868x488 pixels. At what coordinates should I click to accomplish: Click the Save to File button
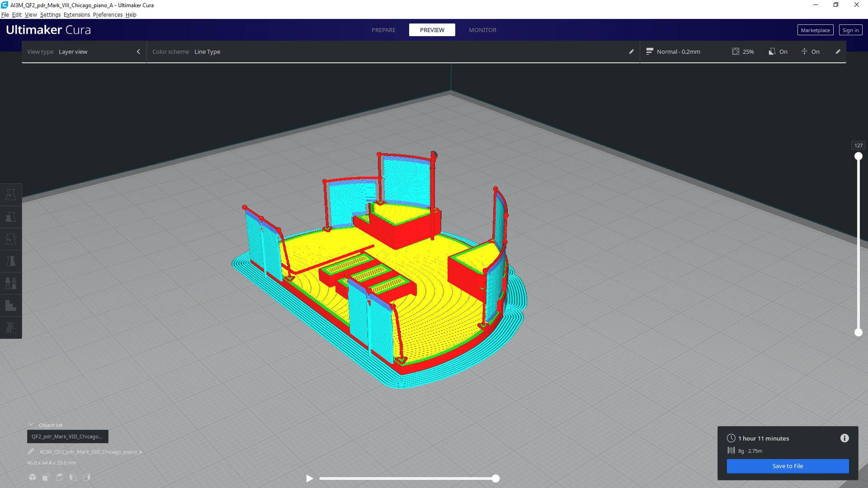(788, 466)
